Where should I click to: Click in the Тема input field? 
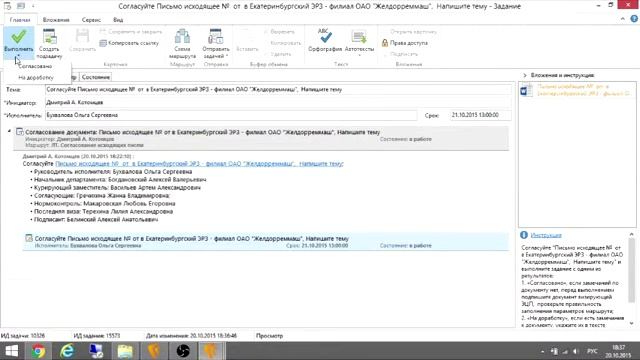pos(278,89)
